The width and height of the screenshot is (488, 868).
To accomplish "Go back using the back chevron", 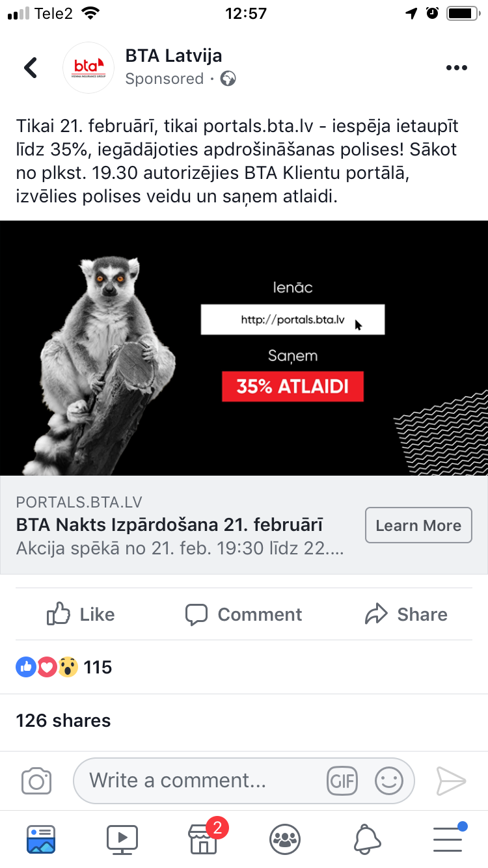I will pyautogui.click(x=31, y=68).
